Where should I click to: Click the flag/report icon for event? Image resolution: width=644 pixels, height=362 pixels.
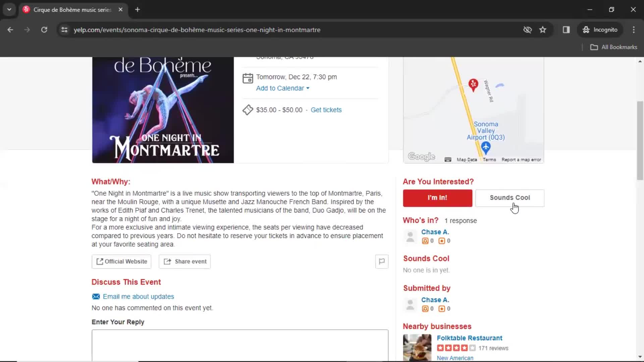(381, 261)
